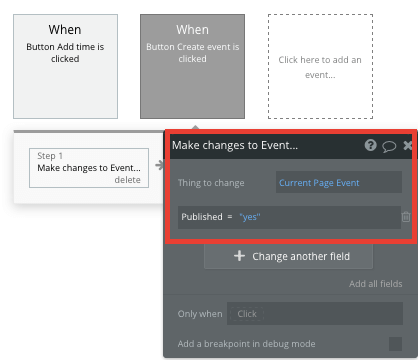Click the Change another field button

(x=288, y=256)
